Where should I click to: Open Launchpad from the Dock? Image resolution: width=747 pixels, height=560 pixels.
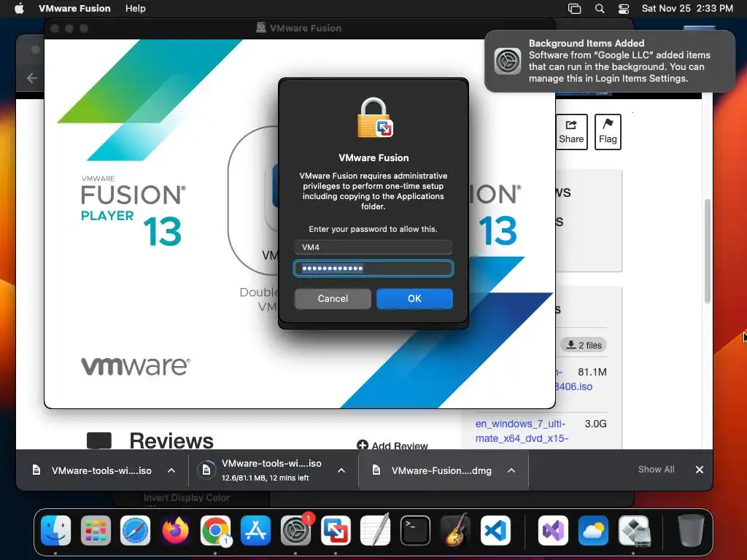(x=96, y=530)
